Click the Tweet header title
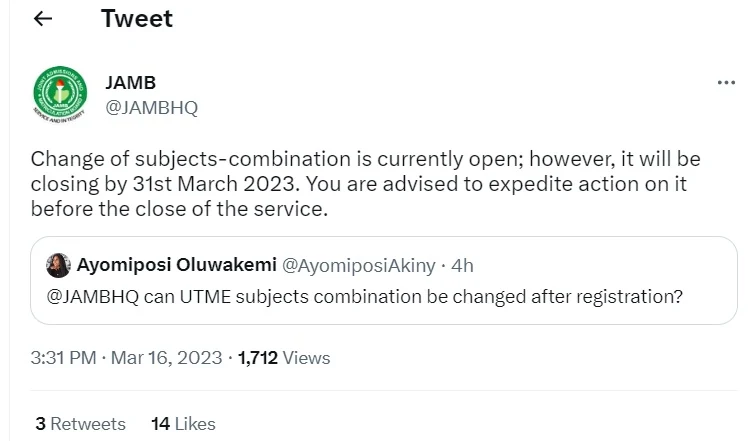This screenshot has height=441, width=752. tap(137, 19)
